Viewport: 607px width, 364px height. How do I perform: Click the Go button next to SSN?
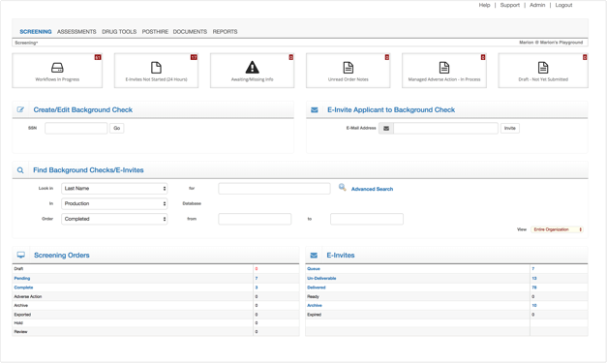pos(116,128)
